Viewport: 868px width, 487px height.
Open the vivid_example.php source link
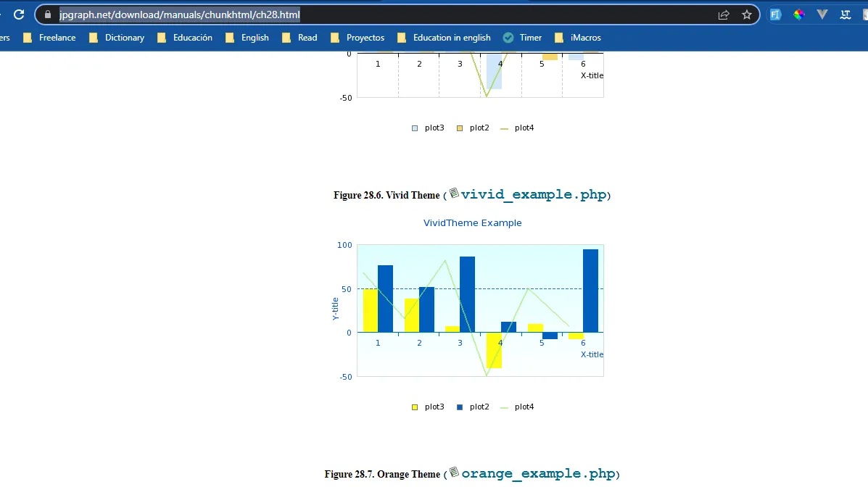click(534, 194)
